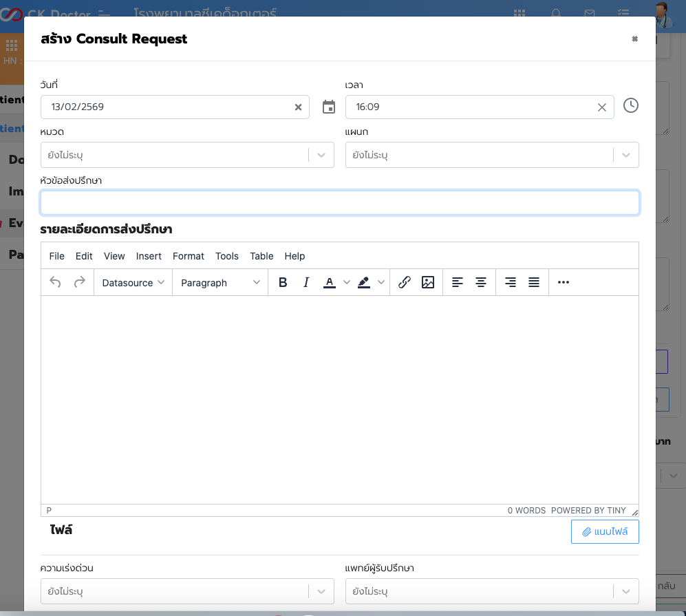Open the Format menu in editor
686x616 pixels.
point(189,256)
